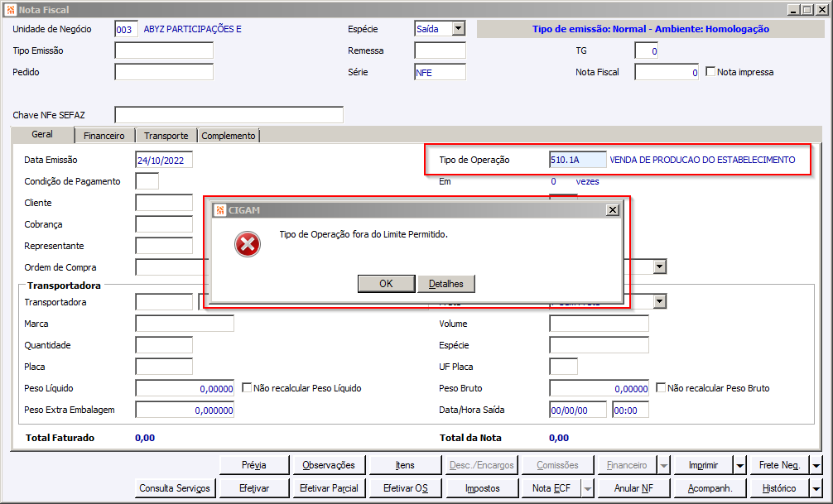Enable Não recalcular Peso Bruto

(660, 387)
